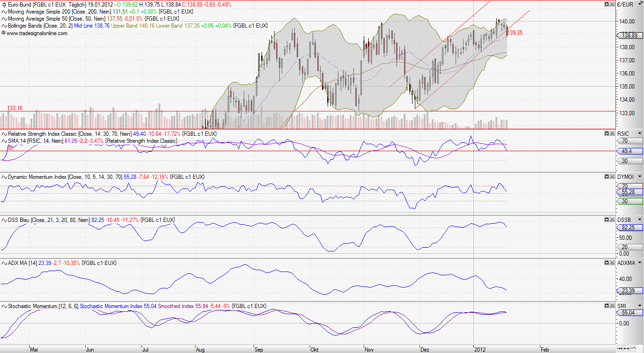The width and height of the screenshot is (644, 353).
Task: Click the zigzag scaling icon at bottom right
Action: pos(633,348)
